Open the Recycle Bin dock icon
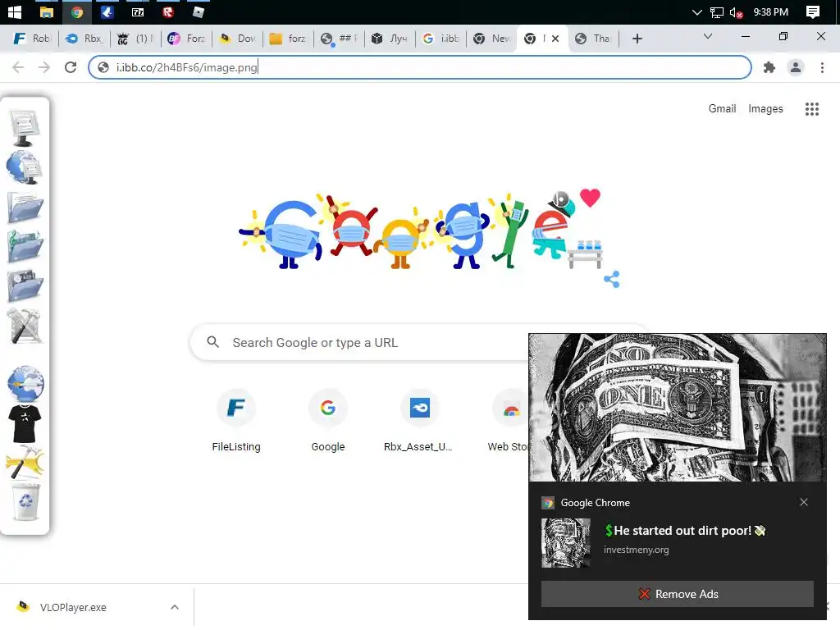Screen dimensions: 840x630 coord(25,502)
